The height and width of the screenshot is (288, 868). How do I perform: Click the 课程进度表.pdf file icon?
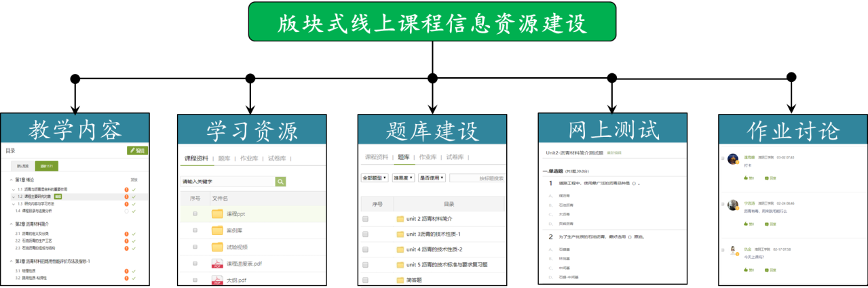(x=217, y=264)
